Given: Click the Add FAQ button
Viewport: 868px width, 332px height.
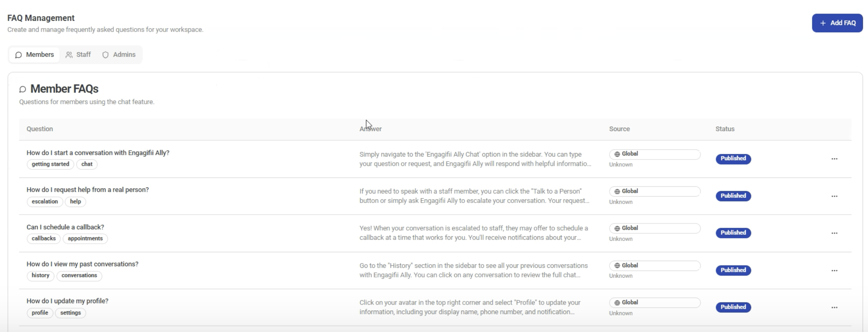Looking at the screenshot, I should pos(837,23).
